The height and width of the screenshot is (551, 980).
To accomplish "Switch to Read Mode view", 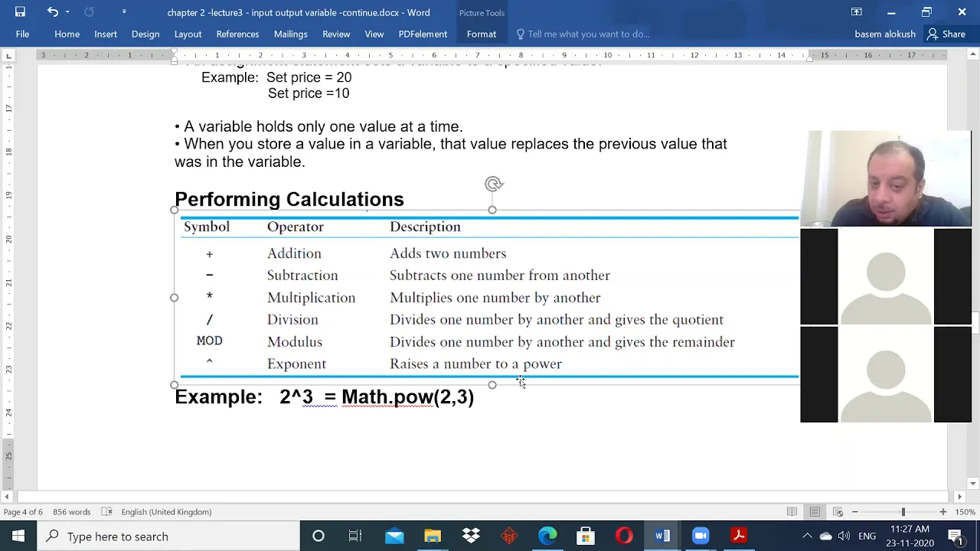I will click(792, 512).
